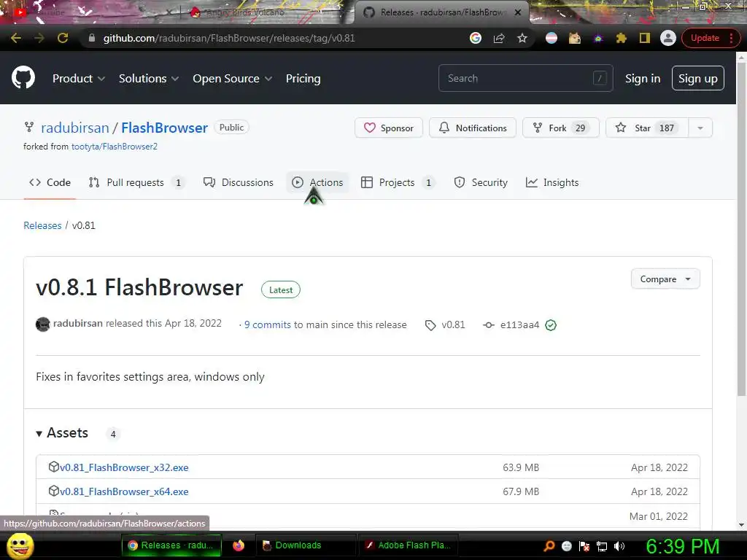
Task: Switch to the Insights tab
Action: tap(552, 182)
